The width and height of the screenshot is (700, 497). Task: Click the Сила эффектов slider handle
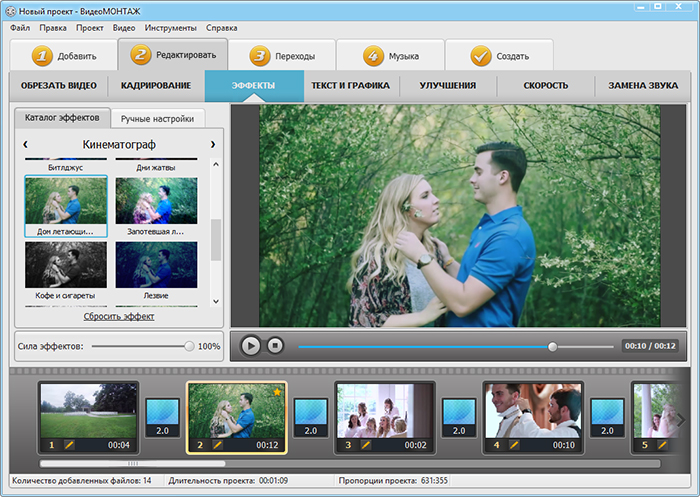click(189, 346)
